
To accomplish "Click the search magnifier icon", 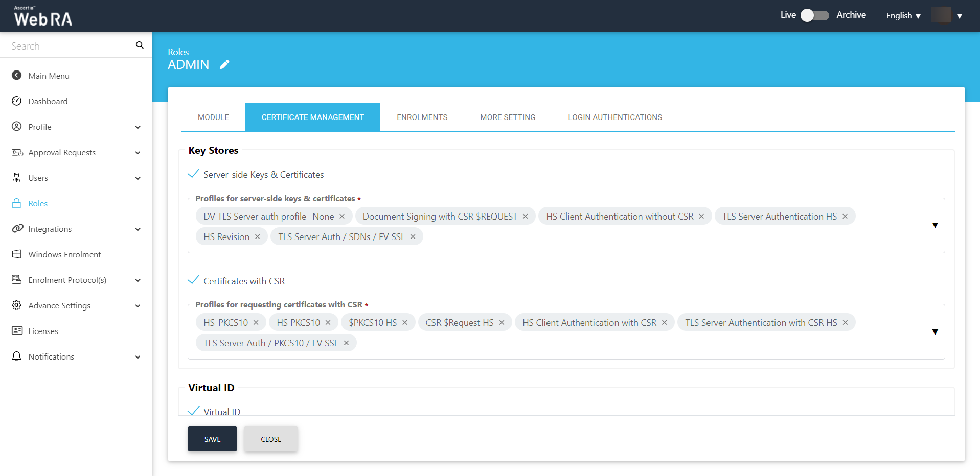I will (x=140, y=45).
